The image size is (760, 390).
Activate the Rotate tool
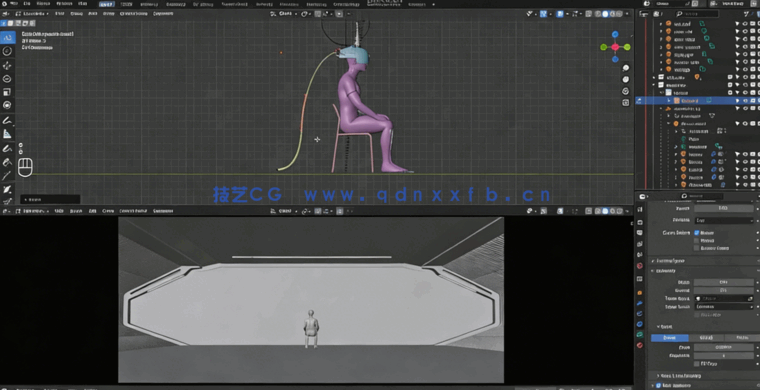(8, 78)
